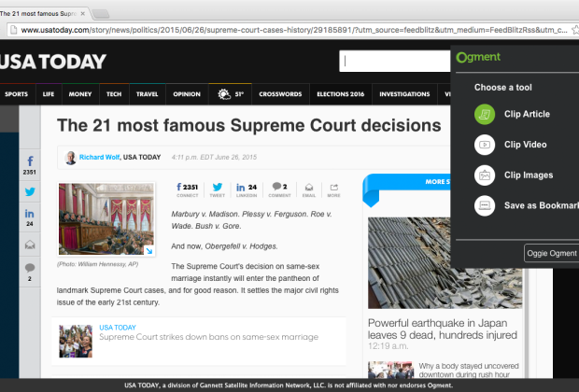Click the USA TODAY logo
The width and height of the screenshot is (579, 392).
tap(53, 62)
